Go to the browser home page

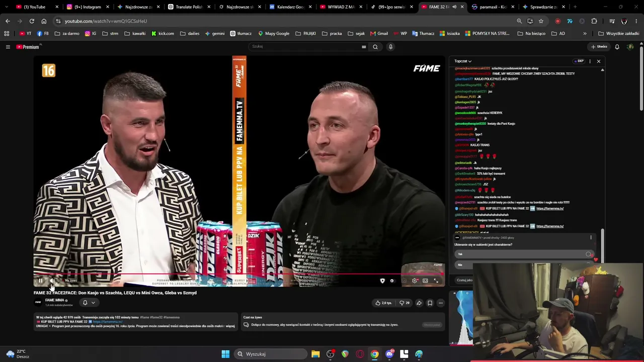pos(44,21)
